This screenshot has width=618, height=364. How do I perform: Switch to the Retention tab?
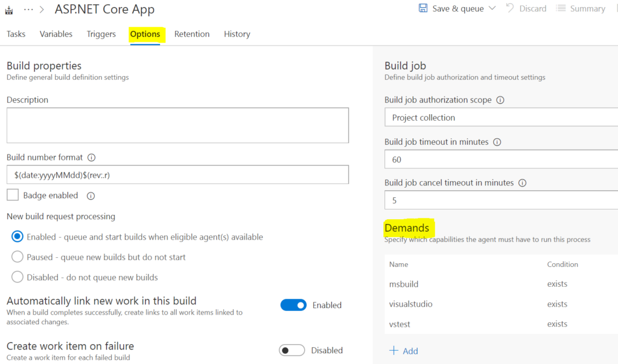tap(192, 34)
